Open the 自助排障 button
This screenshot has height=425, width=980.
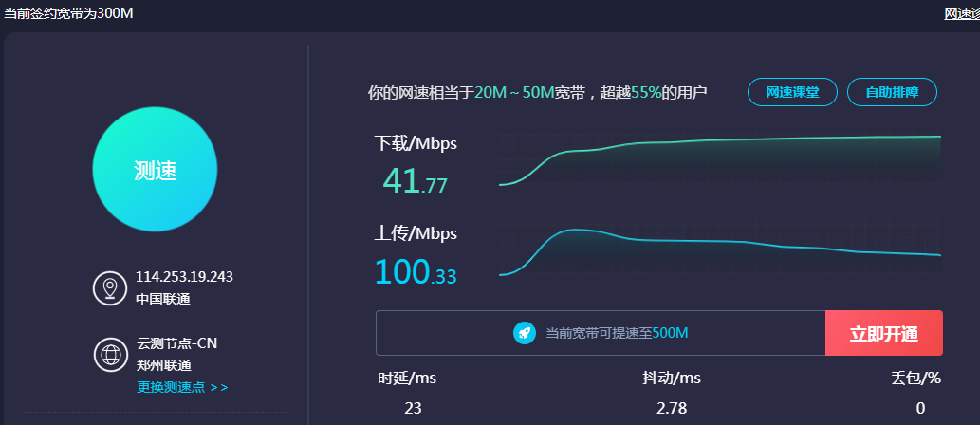pos(892,93)
